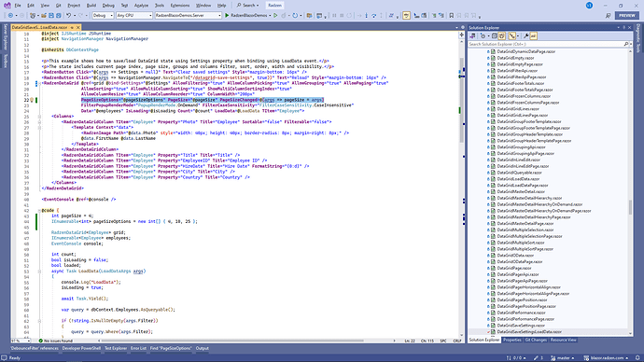The width and height of the screenshot is (644, 362).
Task: Toggle Preview Selected Items in Solution Explorer
Action: 533,36
